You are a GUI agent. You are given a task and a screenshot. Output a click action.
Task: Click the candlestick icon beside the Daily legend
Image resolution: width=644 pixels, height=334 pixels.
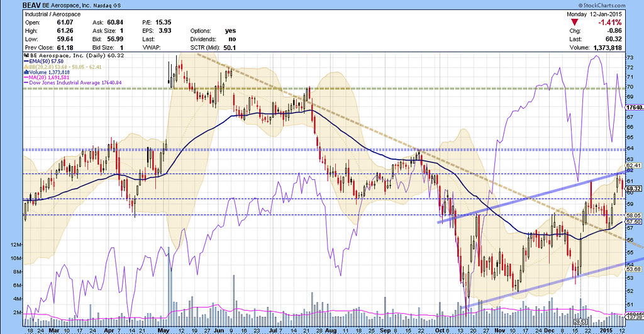(x=26, y=55)
